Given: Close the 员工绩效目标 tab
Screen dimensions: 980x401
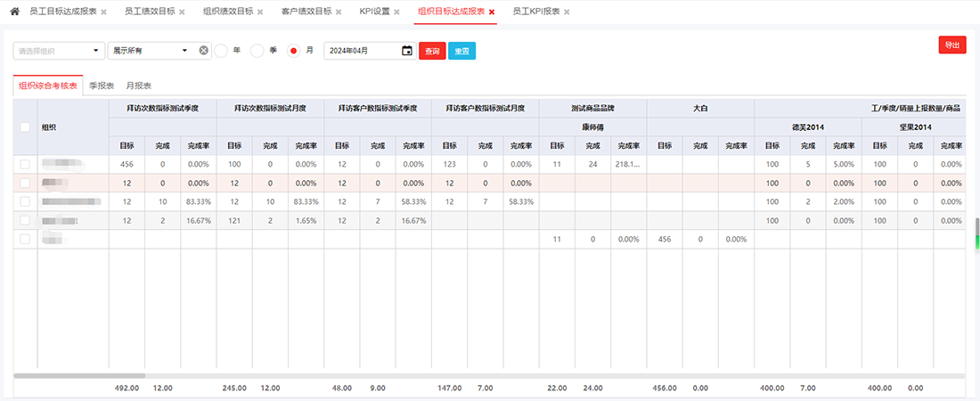Looking at the screenshot, I should [x=182, y=12].
